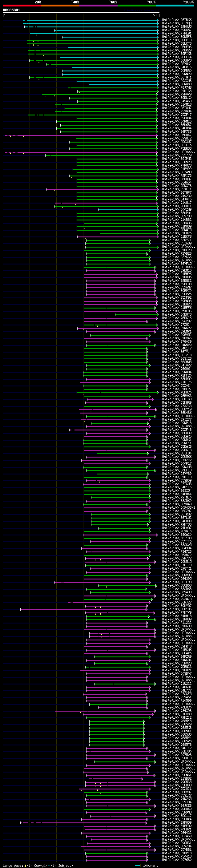Select hit label UniRef100_A5AED6
The image size is (197, 868).
coord(177,47)
